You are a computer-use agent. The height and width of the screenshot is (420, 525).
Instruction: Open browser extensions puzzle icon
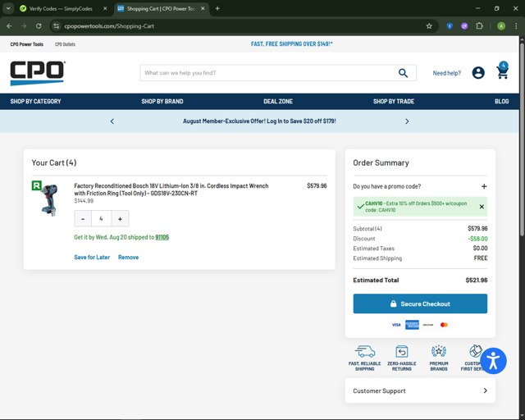tap(479, 26)
